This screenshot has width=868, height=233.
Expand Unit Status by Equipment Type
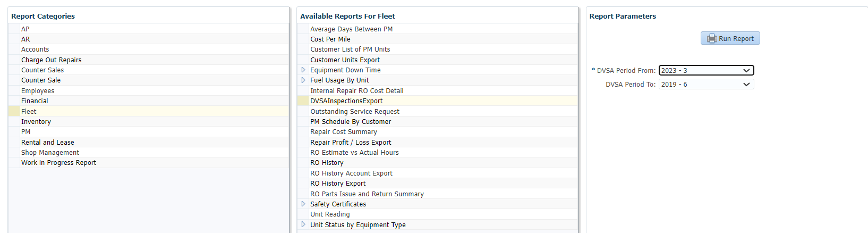[303, 224]
